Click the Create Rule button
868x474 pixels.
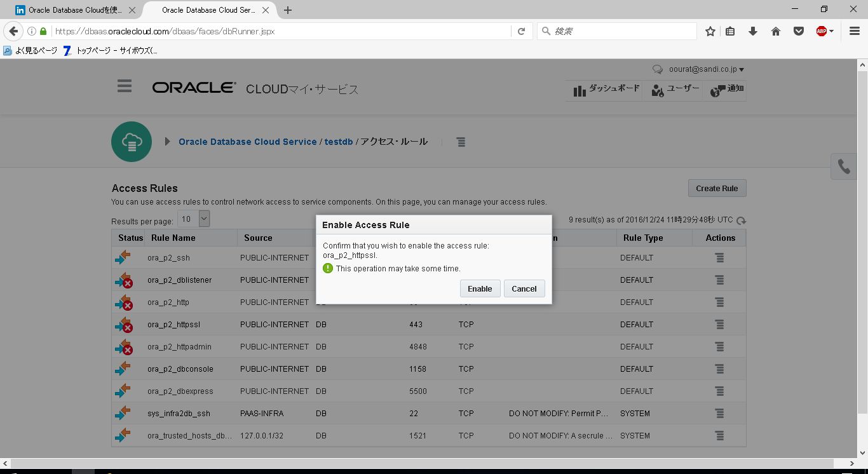(x=717, y=188)
